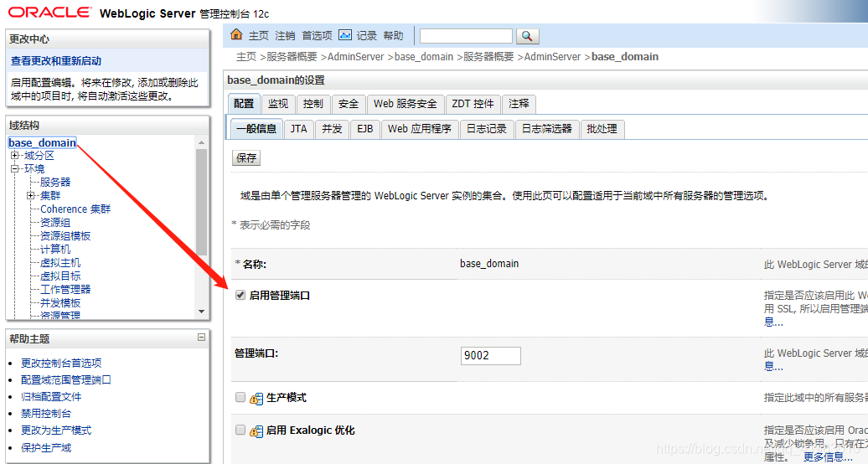Screen dimensions: 868x464
Task: Open the ZDT 控件 tab
Action: [473, 104]
